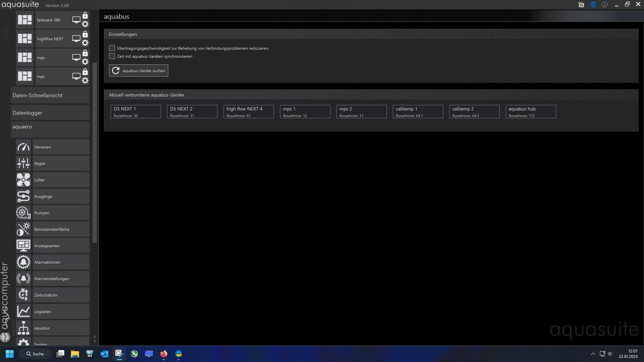The image size is (644, 362).
Task: Open the highflow NEXT overview page tile icon
Action: click(25, 39)
